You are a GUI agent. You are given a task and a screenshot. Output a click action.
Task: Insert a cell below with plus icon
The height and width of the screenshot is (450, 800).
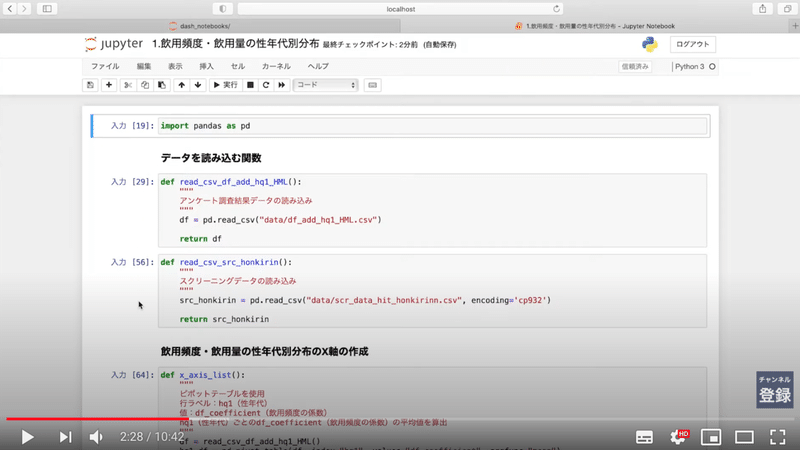coord(109,85)
